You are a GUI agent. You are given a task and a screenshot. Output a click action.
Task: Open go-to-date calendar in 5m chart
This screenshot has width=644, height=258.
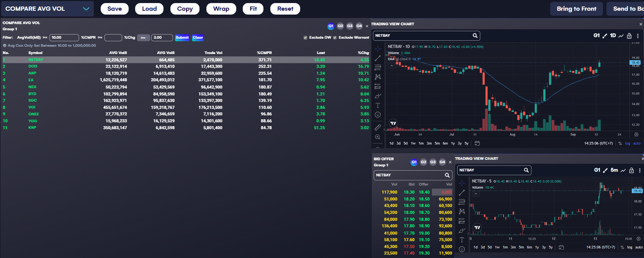tap(561, 247)
